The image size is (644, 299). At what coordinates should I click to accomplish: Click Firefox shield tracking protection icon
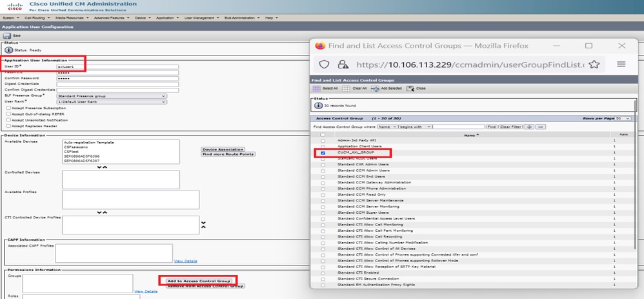(x=325, y=64)
